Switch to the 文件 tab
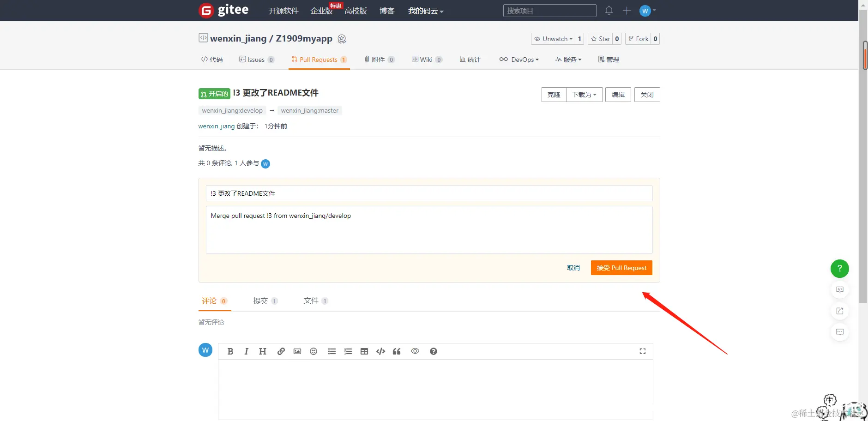The height and width of the screenshot is (421, 868). tap(316, 301)
